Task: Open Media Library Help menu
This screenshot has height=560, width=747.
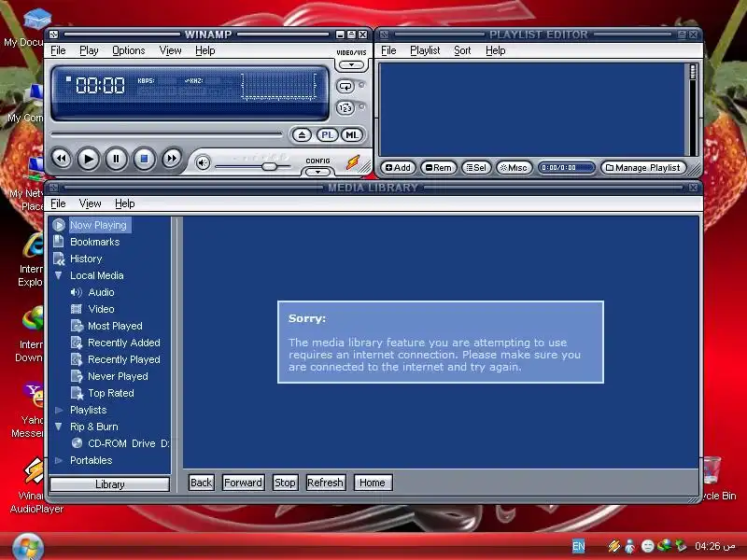Action: 125,203
